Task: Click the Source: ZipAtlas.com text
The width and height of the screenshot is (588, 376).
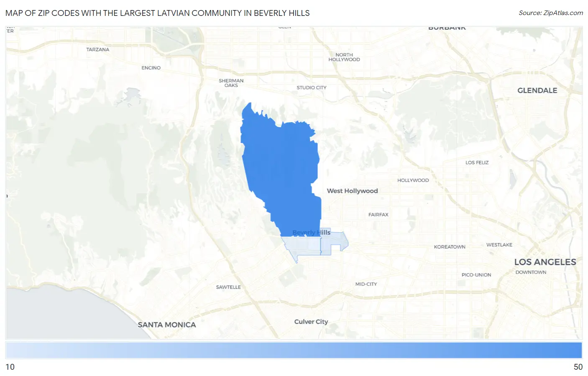Action: point(551,13)
